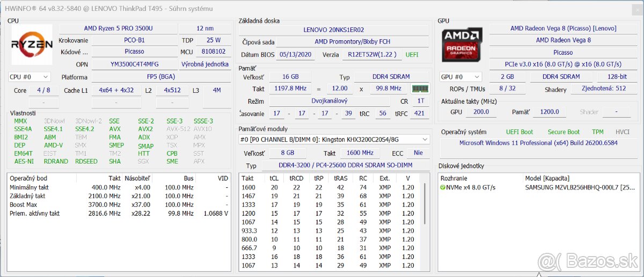Click the 12 nm process field
Viewport: 644px width, 277px height.
point(204,28)
